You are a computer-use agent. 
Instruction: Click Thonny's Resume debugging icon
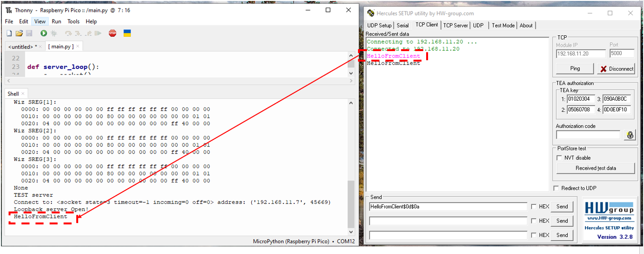[98, 33]
